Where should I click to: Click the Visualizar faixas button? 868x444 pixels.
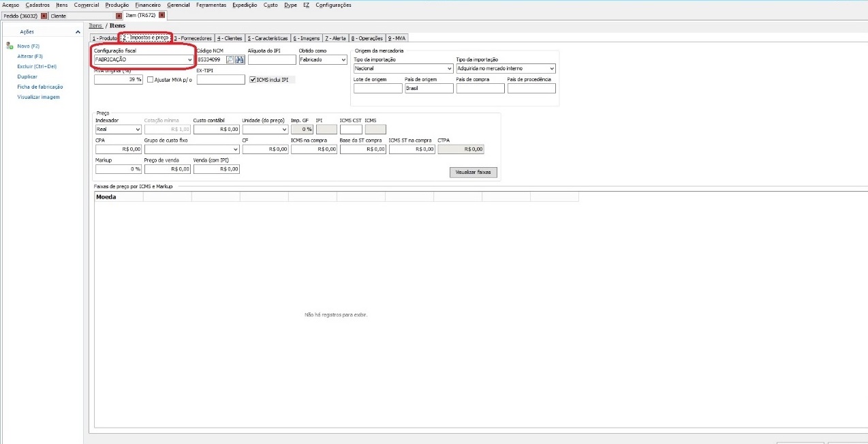[x=474, y=173]
